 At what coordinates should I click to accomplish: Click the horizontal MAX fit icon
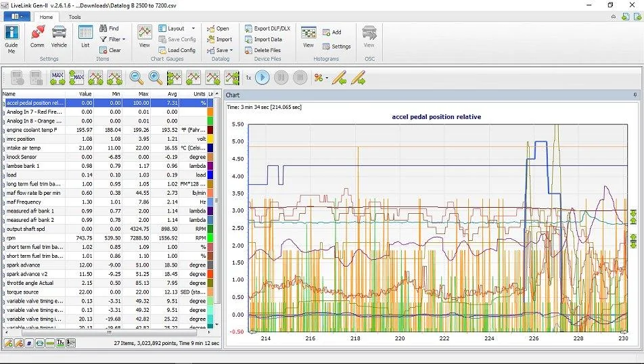(x=57, y=77)
